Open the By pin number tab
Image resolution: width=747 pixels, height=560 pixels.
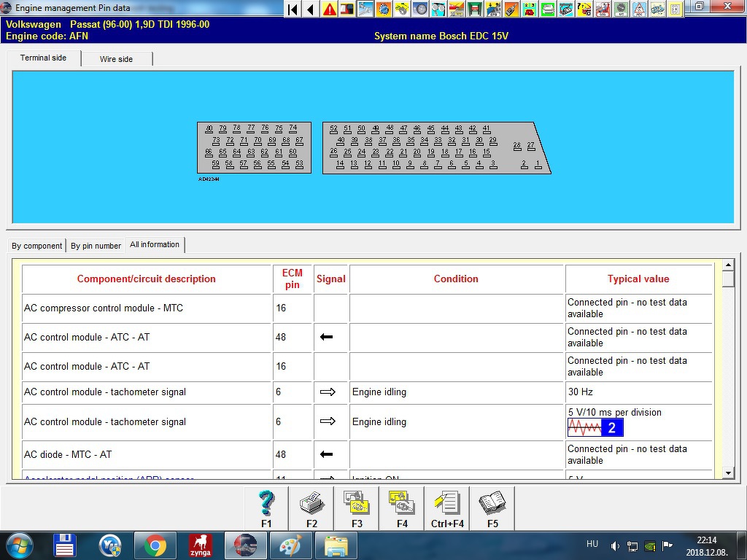[x=96, y=246]
